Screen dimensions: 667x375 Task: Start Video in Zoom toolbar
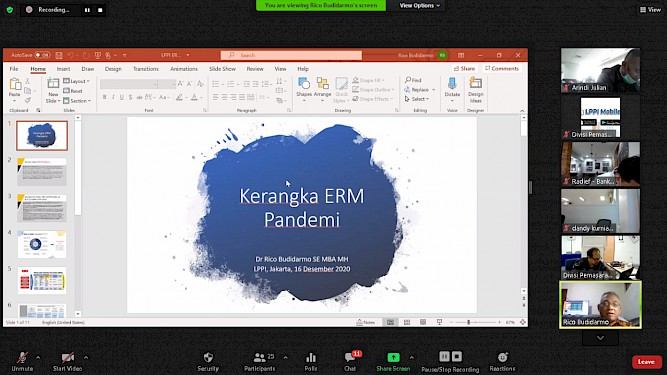[x=67, y=362]
